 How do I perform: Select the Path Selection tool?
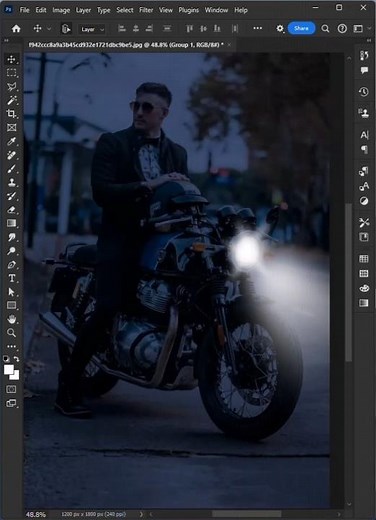tap(11, 292)
